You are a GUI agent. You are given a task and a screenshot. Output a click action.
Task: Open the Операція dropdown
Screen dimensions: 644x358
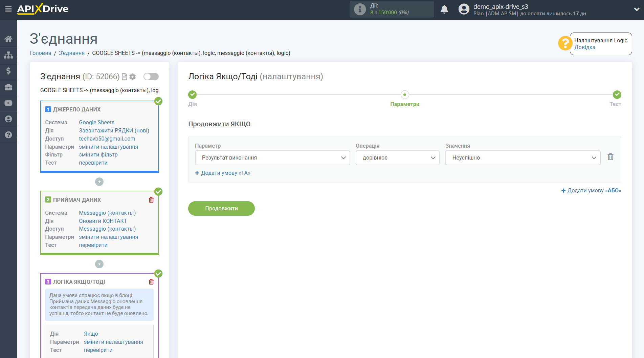click(x=397, y=158)
